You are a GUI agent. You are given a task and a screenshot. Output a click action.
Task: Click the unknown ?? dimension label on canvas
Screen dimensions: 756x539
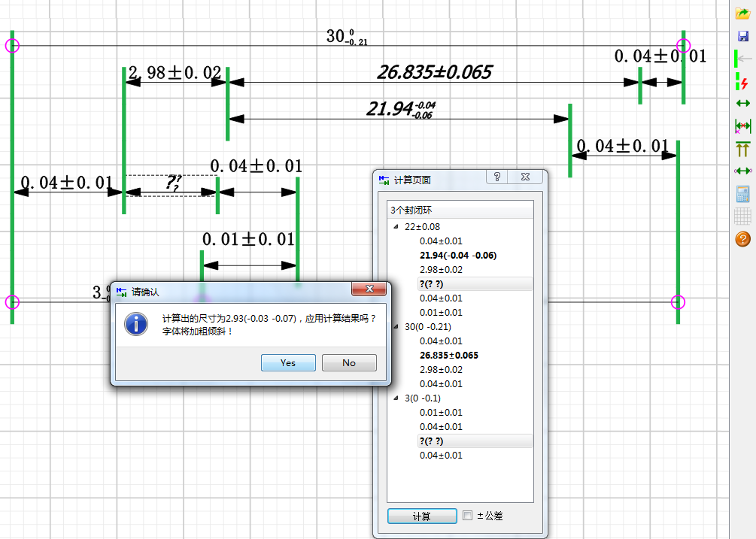(173, 183)
